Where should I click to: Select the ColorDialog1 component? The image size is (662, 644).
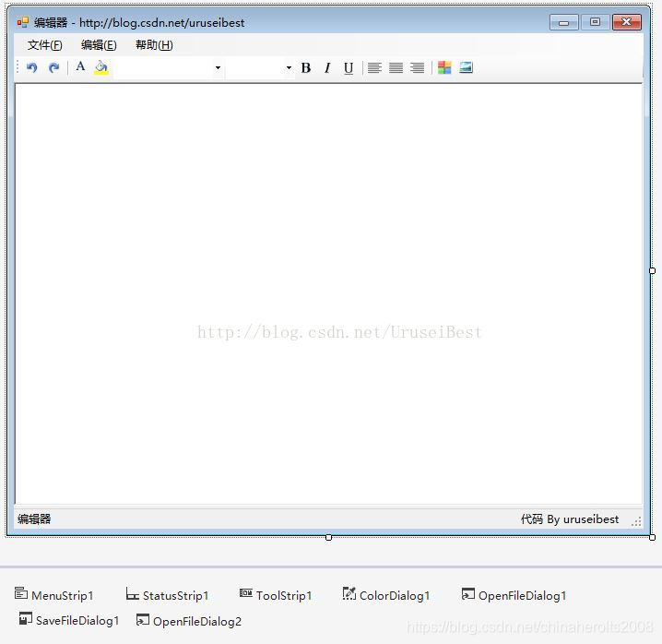pos(386,595)
